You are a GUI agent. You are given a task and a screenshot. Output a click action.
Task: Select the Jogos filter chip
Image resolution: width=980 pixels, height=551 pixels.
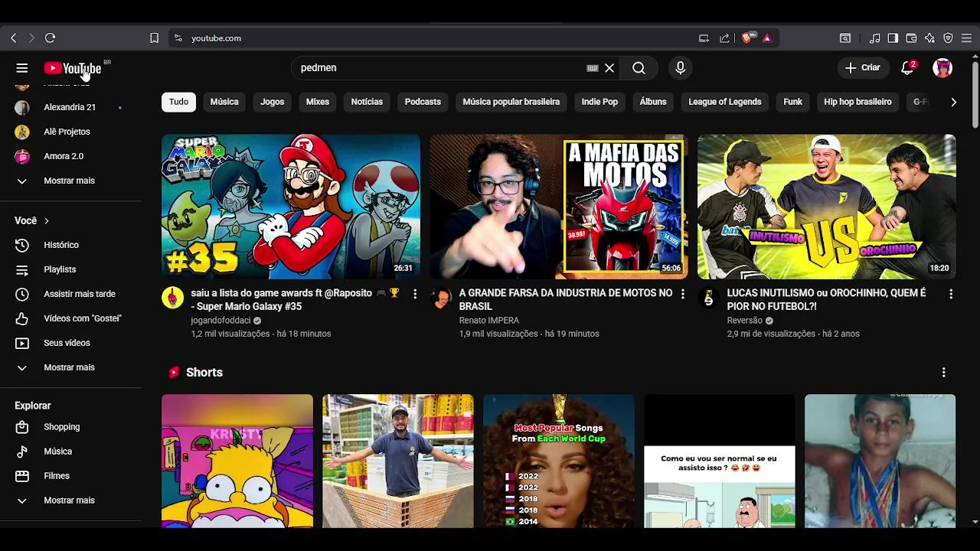272,102
